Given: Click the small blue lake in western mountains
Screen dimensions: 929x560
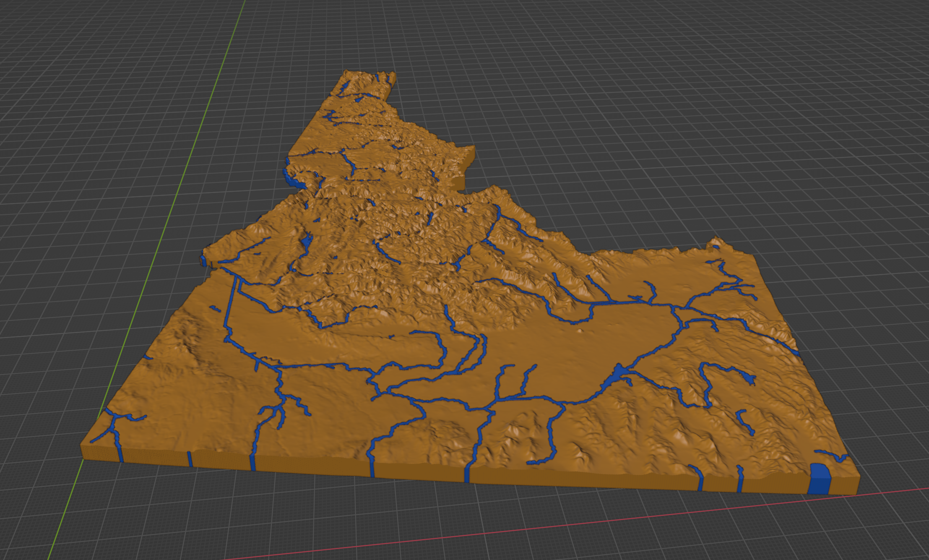Looking at the screenshot, I should [307, 241].
